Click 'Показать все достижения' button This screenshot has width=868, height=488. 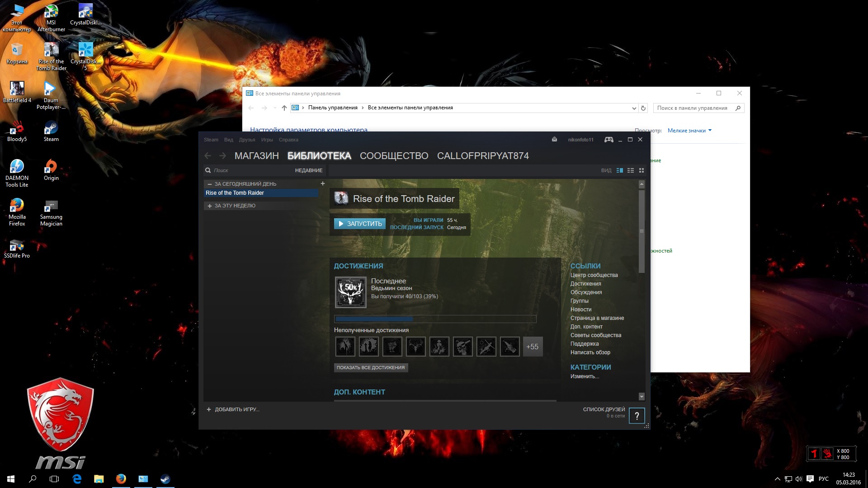point(371,367)
